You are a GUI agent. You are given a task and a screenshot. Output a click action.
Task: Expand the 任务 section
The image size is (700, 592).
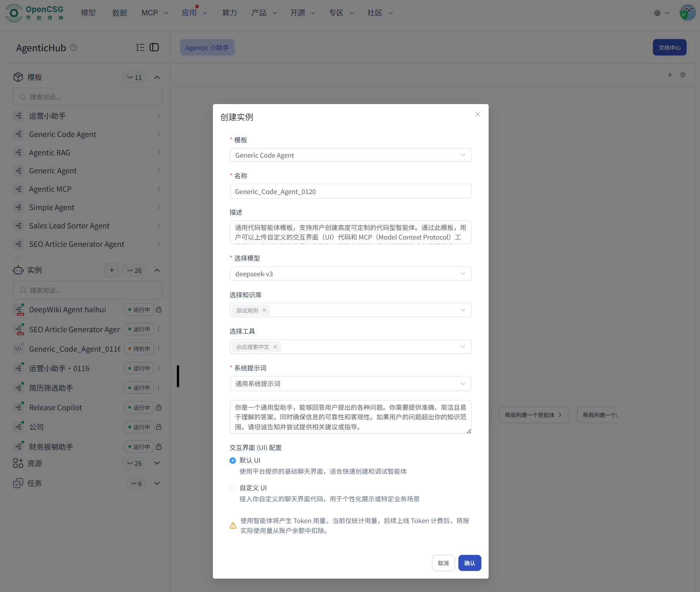click(x=157, y=483)
